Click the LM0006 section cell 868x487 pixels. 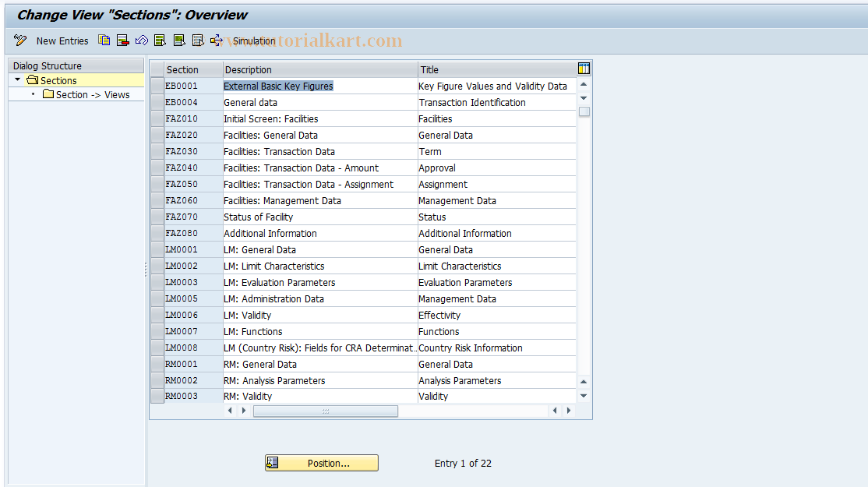click(194, 315)
